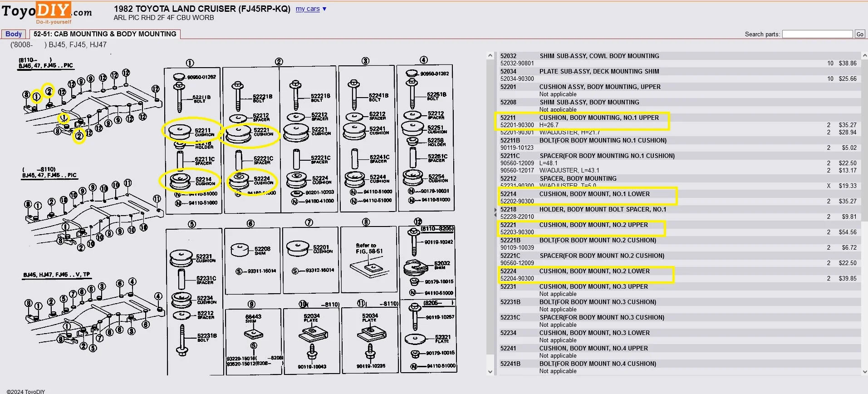Image resolution: width=868 pixels, height=394 pixels.
Task: Click the 52211C spacer drawing in panel 1
Action: (x=180, y=160)
